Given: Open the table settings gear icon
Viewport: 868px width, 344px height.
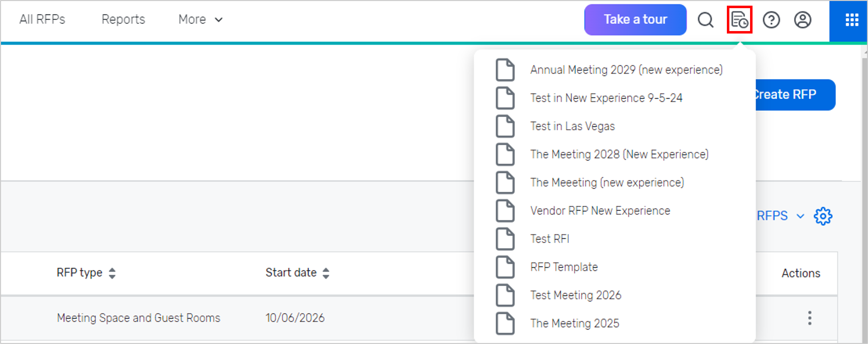Looking at the screenshot, I should [x=824, y=216].
